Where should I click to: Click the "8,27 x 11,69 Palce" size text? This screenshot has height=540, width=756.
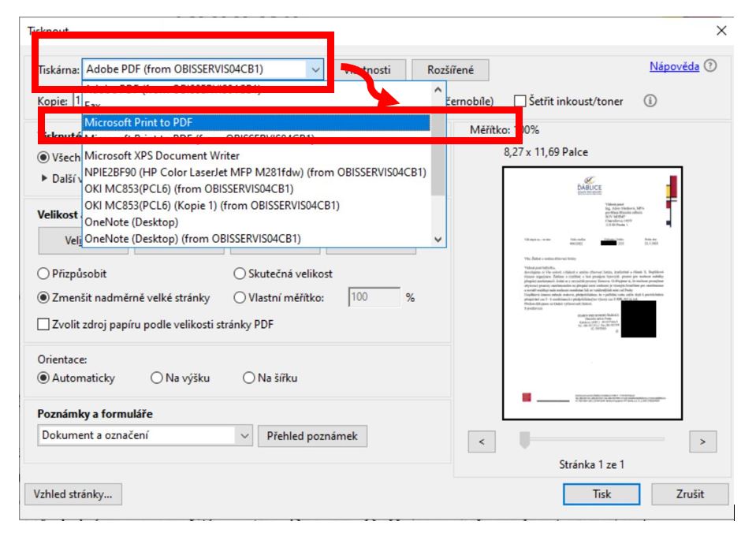tap(546, 152)
